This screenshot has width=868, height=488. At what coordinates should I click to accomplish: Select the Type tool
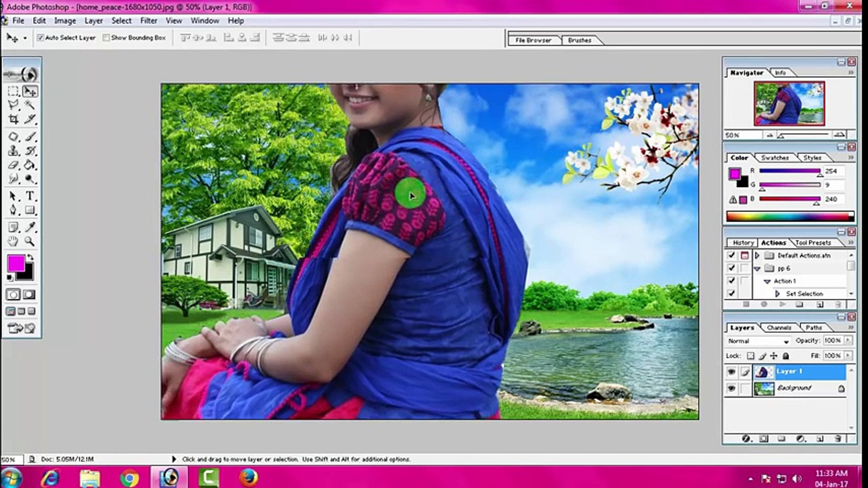pyautogui.click(x=30, y=196)
